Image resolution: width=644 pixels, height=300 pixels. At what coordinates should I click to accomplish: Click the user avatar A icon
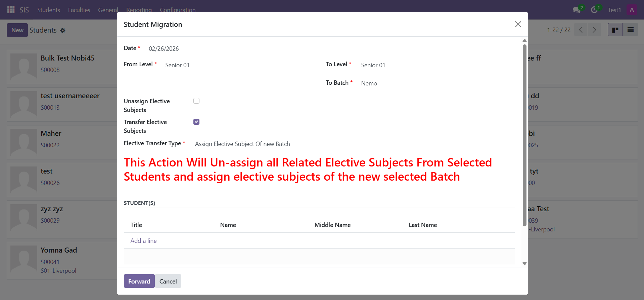pyautogui.click(x=632, y=10)
